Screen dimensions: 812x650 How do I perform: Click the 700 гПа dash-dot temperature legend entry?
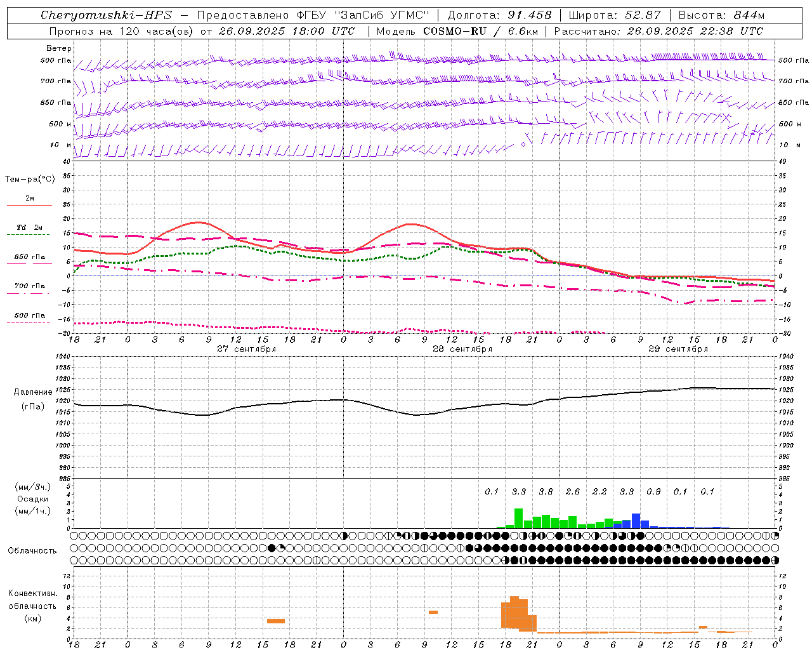coord(29,289)
